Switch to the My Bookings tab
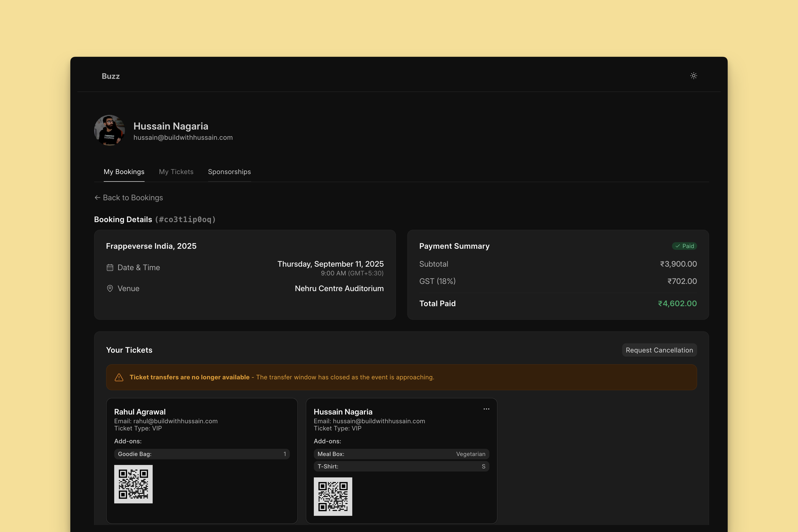 click(x=124, y=172)
